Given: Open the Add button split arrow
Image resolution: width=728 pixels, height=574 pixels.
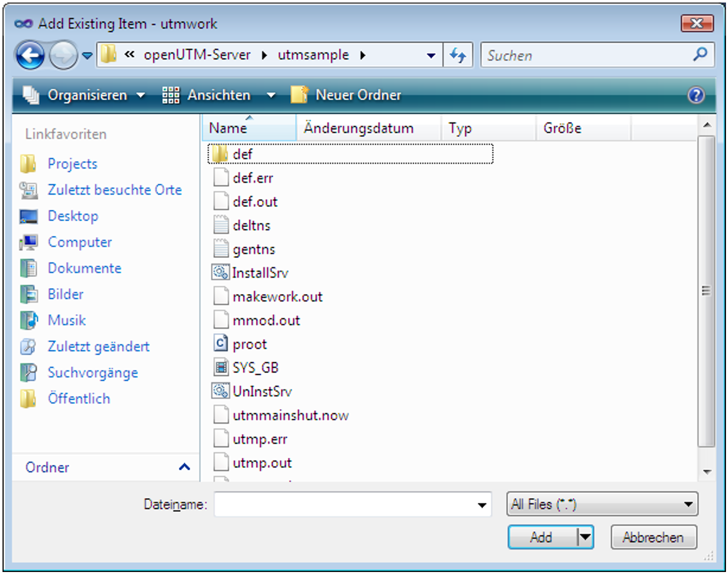Looking at the screenshot, I should [585, 537].
